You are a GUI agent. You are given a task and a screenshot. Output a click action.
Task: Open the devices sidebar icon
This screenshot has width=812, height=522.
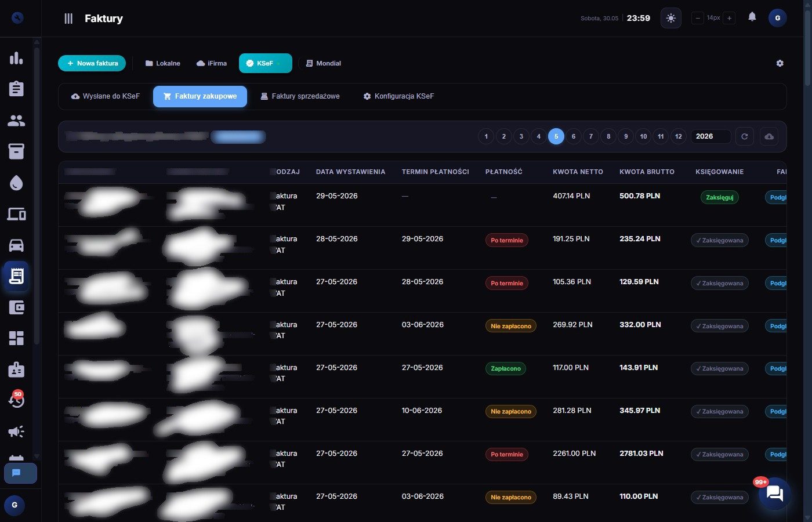click(16, 214)
